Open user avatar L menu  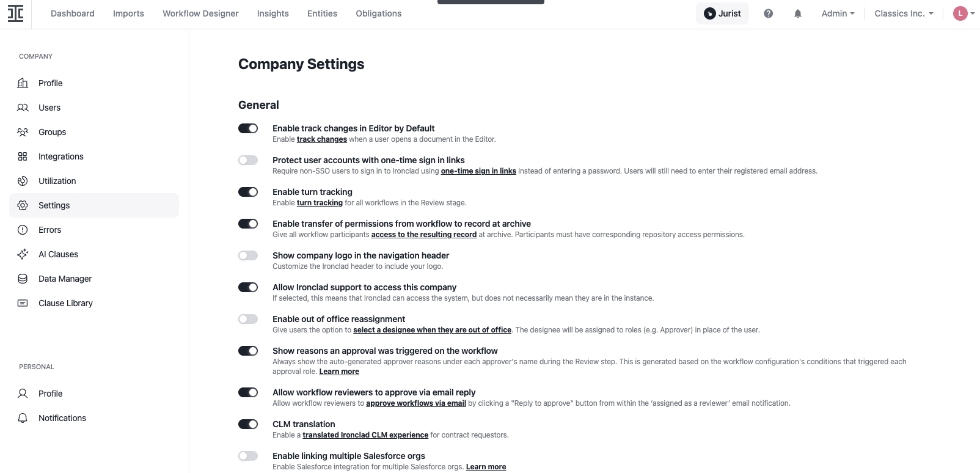tap(964, 13)
